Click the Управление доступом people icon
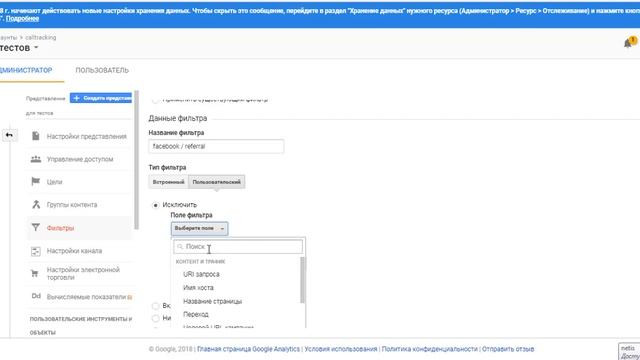This screenshot has height=360, width=640. pos(36,159)
